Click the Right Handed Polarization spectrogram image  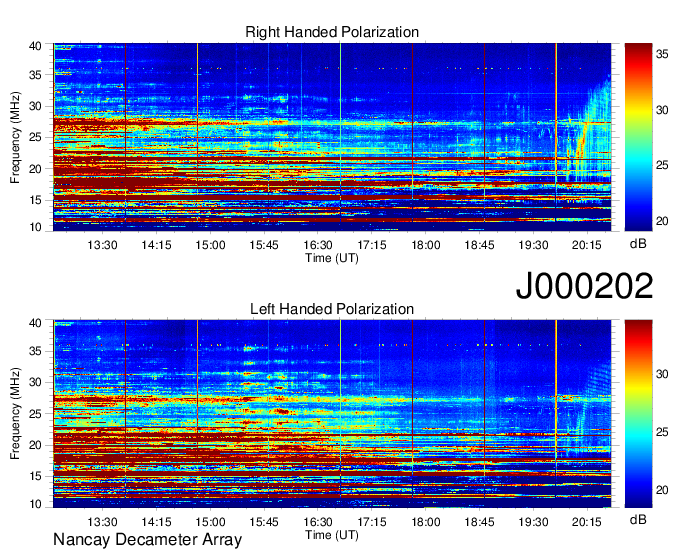[x=332, y=137]
